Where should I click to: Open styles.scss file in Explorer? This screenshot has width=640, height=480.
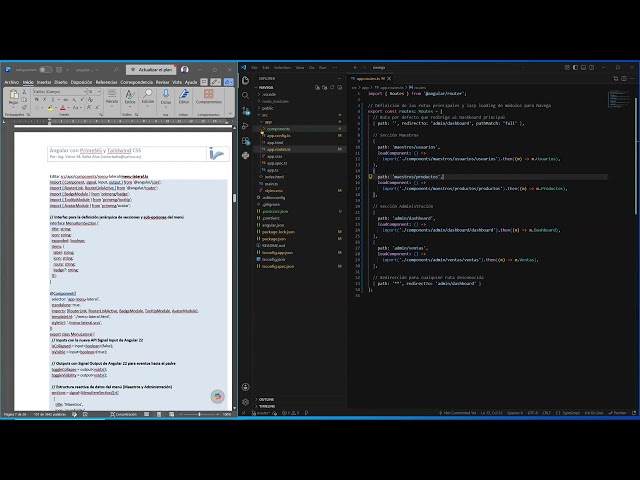pos(273,191)
